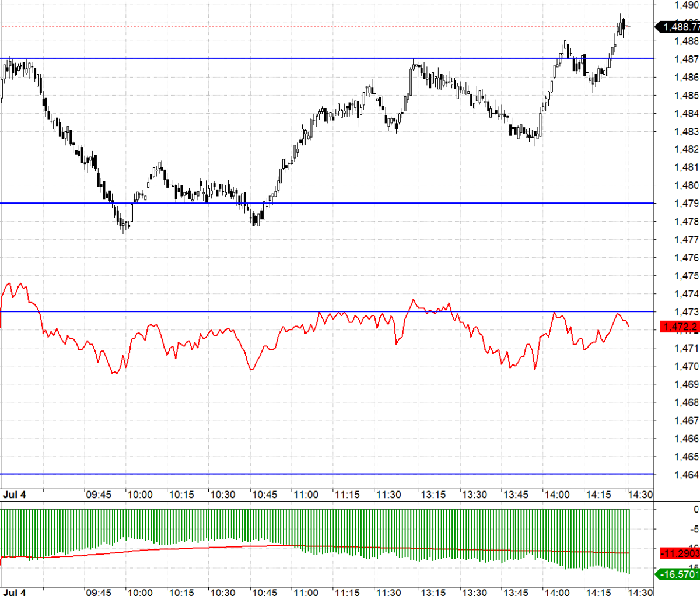The height and width of the screenshot is (596, 700).
Task: Click the black 1,488.77 current price tag
Action: tap(678, 27)
